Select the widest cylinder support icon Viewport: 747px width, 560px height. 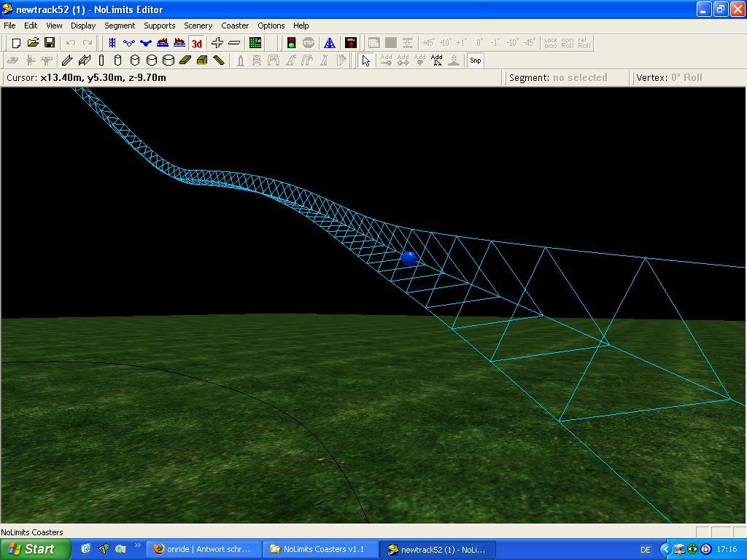(169, 61)
